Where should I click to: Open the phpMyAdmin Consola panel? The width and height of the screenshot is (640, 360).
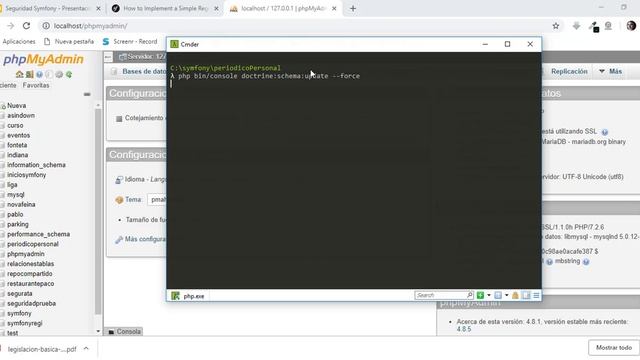click(124, 331)
